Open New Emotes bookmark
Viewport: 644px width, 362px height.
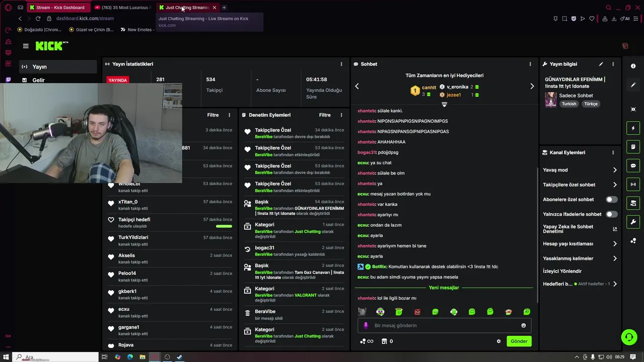coord(136,30)
